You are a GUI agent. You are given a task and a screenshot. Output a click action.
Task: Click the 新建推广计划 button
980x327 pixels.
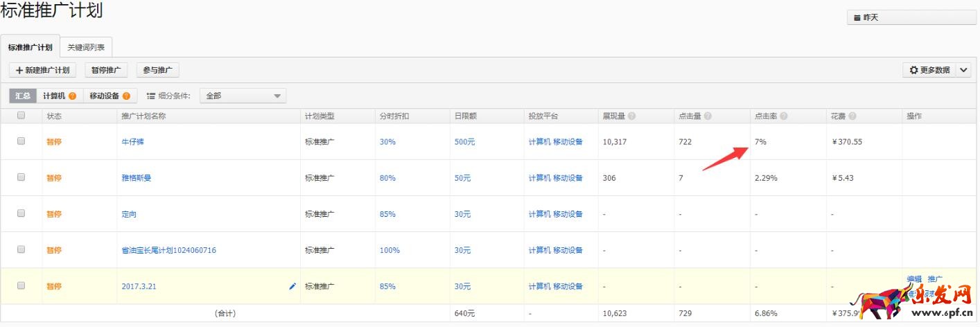click(42, 70)
